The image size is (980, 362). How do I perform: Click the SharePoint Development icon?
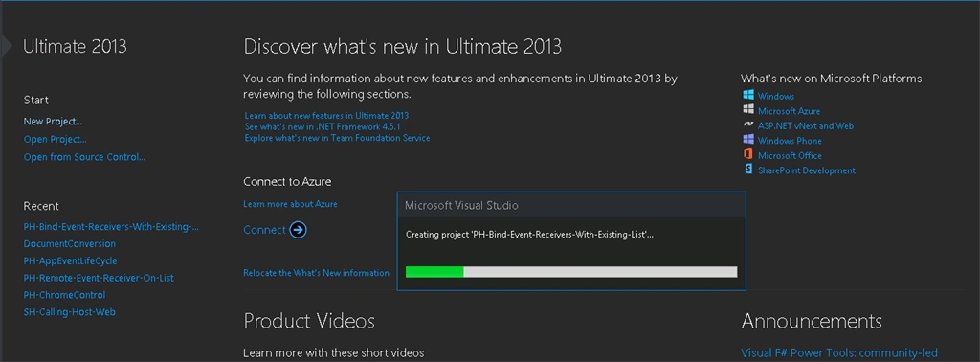(748, 170)
